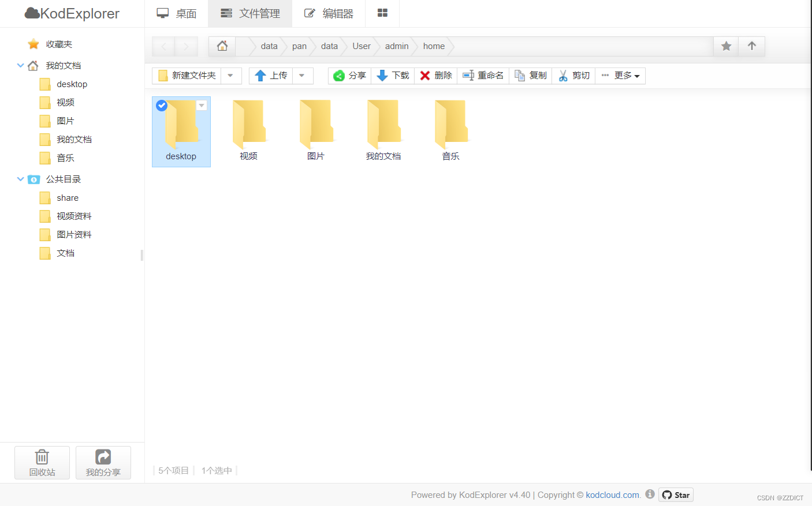Open the desktop folder's small dropdown arrow

pyautogui.click(x=202, y=106)
